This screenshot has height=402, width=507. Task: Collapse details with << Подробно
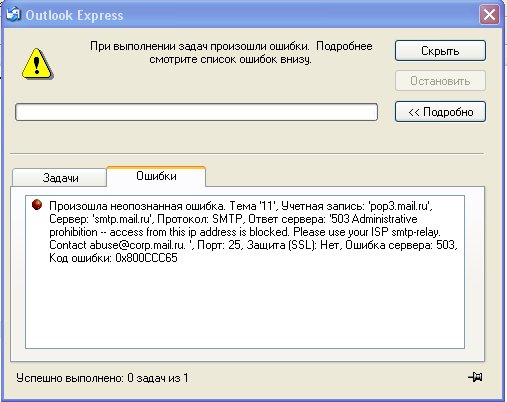tap(440, 112)
